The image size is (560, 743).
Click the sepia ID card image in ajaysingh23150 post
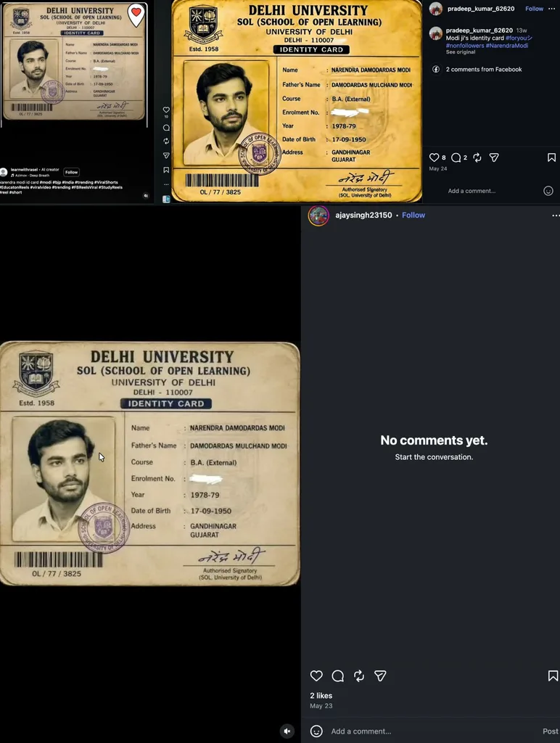tap(149, 464)
